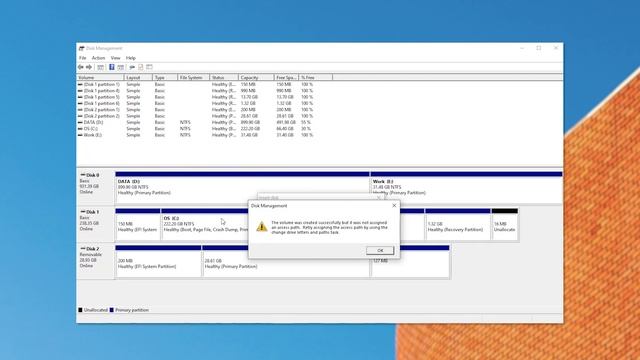Click the Disk 2 icon in graphical view
This screenshot has height=360, width=640.
pyautogui.click(x=83, y=249)
